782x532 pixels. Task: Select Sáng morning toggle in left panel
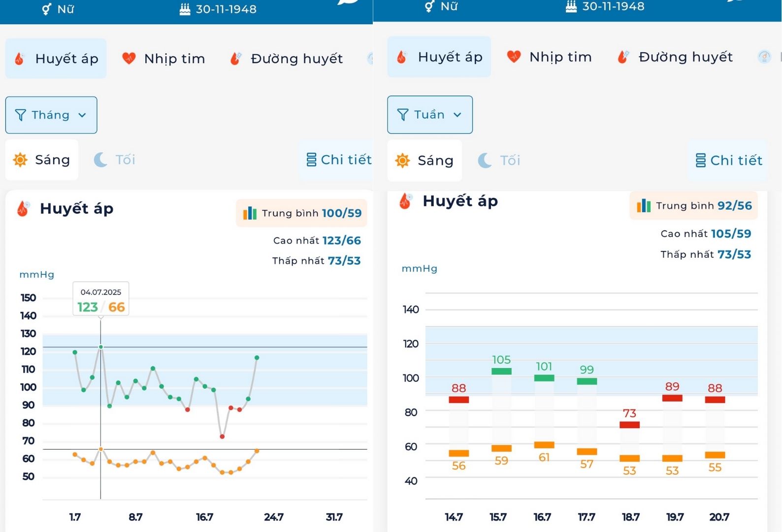coord(42,160)
